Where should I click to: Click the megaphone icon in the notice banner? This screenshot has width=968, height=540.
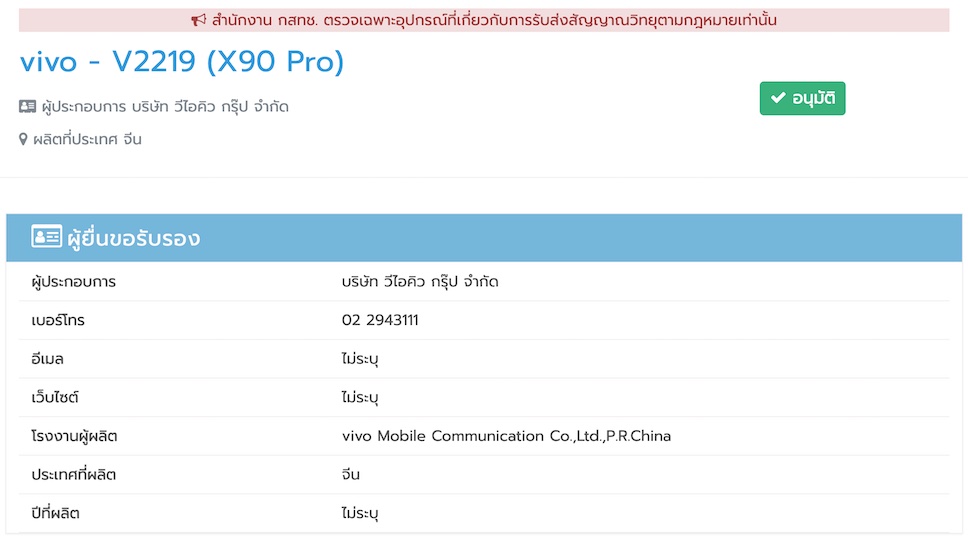click(x=199, y=20)
